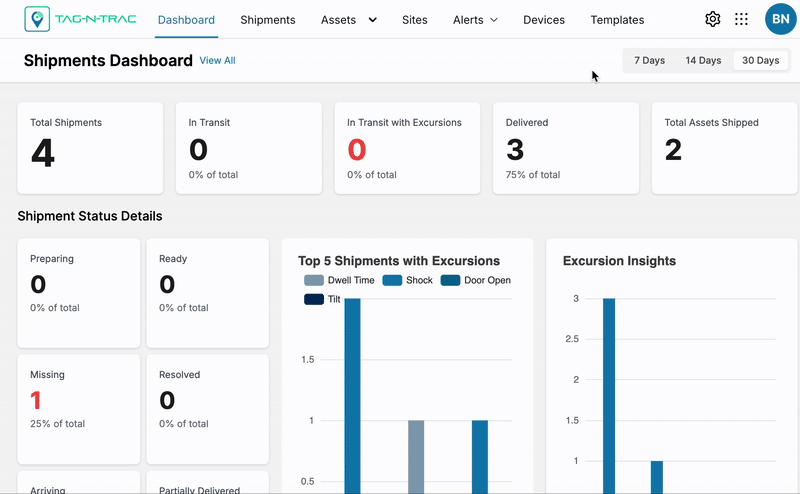
Task: Open the settings gear icon
Action: pyautogui.click(x=712, y=19)
